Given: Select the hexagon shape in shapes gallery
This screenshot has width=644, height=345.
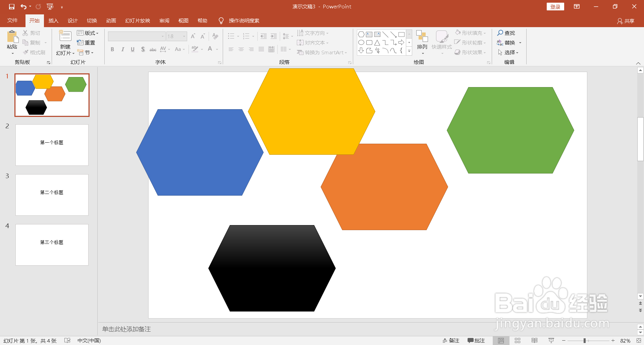Looking at the screenshot, I should [361, 34].
